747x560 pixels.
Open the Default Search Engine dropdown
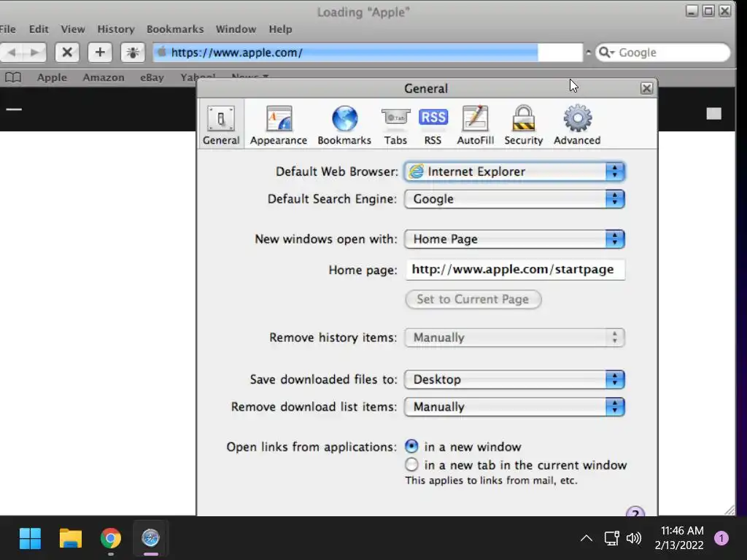pos(514,199)
